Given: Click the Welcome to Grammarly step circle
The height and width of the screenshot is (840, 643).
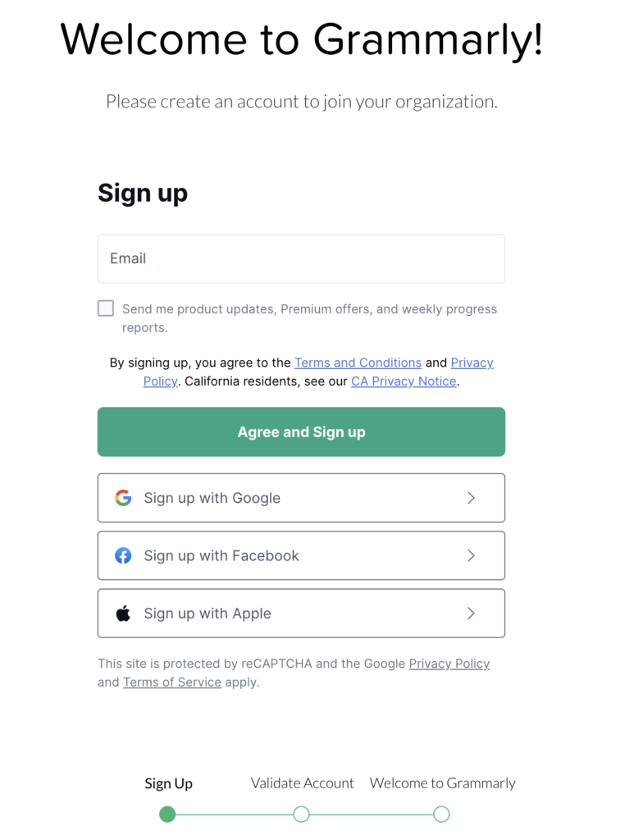Looking at the screenshot, I should [x=441, y=815].
